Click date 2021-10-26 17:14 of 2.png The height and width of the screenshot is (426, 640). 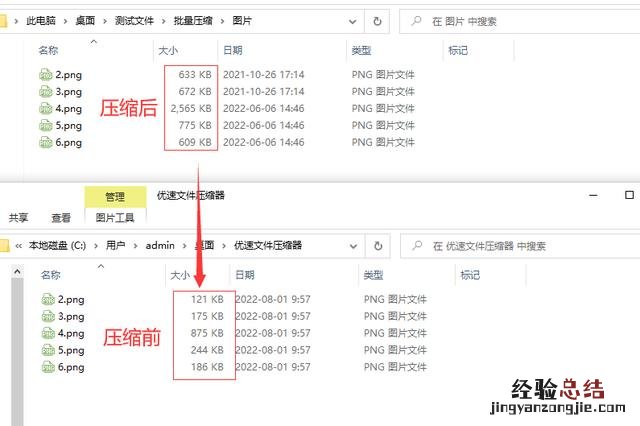click(x=264, y=75)
